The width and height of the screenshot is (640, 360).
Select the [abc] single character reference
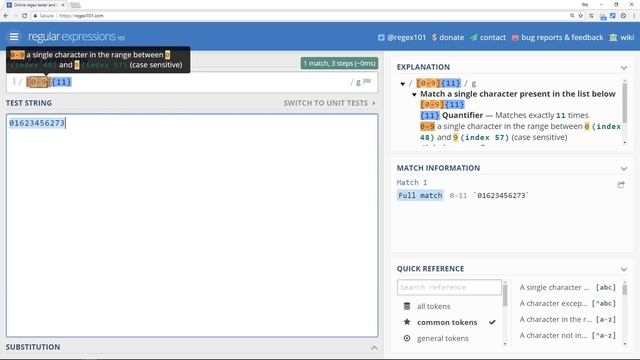pos(567,287)
